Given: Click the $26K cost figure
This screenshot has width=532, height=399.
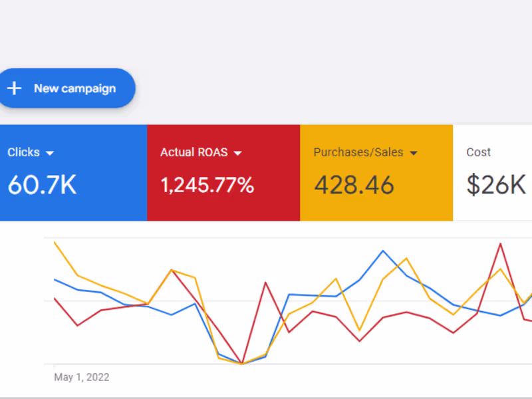Looking at the screenshot, I should [496, 185].
